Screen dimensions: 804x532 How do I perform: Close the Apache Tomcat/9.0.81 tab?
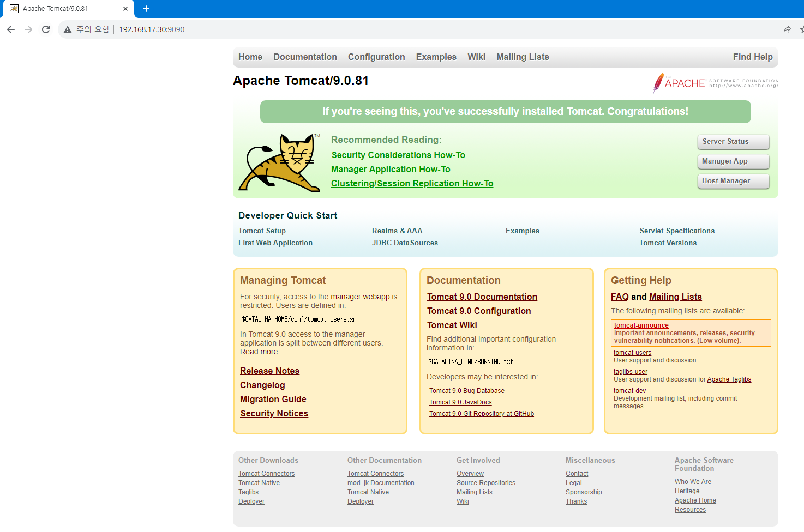pos(125,9)
